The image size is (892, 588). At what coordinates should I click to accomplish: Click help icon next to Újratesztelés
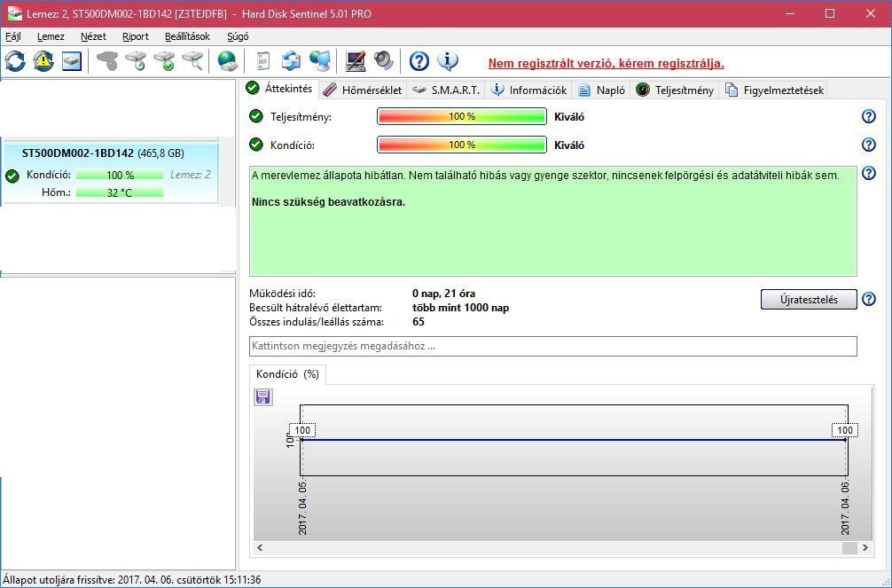click(869, 299)
